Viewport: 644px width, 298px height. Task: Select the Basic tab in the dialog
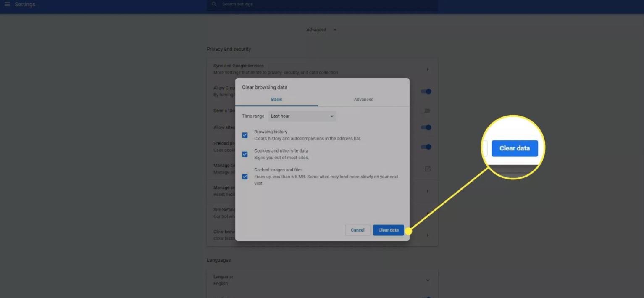[x=276, y=100]
